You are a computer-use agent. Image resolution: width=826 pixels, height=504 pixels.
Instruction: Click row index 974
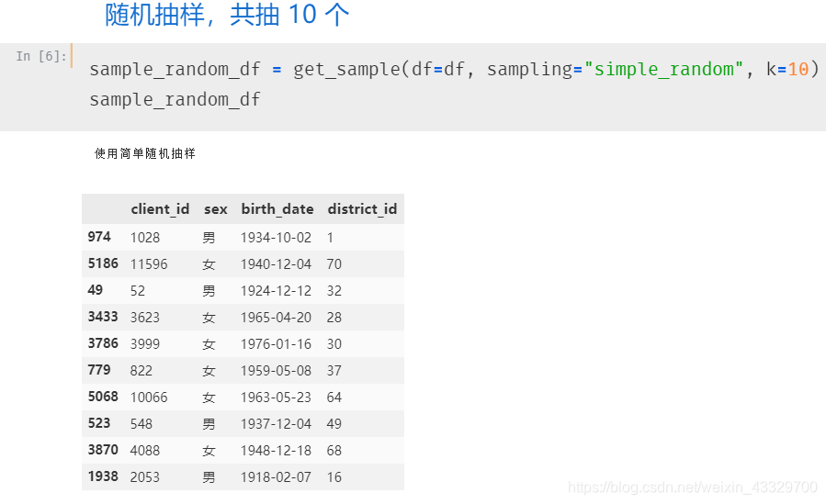[x=99, y=237]
